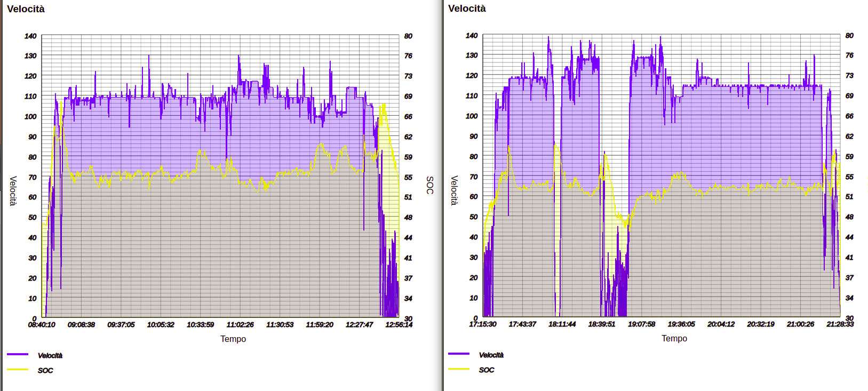Click the vertical Velocità axis label of right chart
868x391 pixels.
coord(454,190)
